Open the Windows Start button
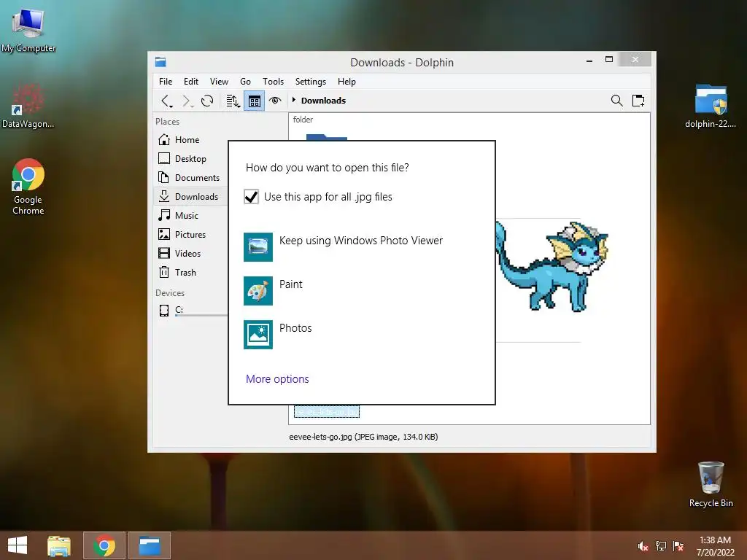This screenshot has height=560, width=747. click(18, 545)
